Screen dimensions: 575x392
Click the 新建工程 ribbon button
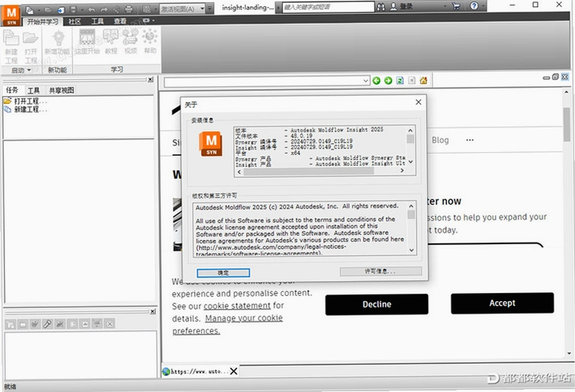[x=11, y=47]
